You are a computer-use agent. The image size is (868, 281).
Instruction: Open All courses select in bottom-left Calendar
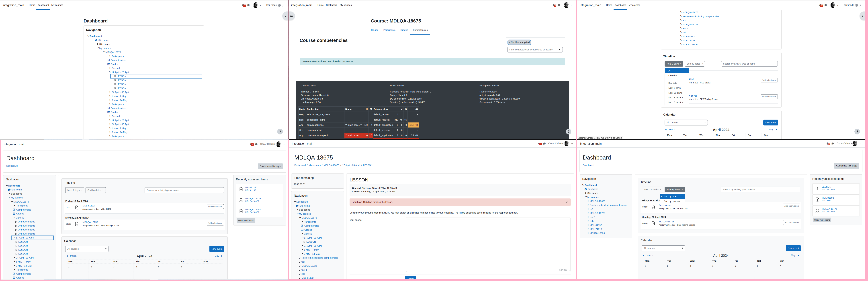click(x=87, y=249)
